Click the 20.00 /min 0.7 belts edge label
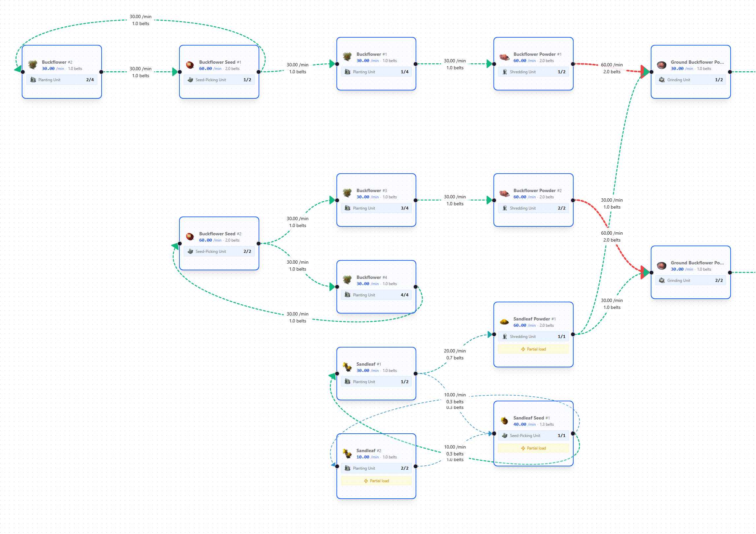Screen dimensions: 756x534 point(455,354)
